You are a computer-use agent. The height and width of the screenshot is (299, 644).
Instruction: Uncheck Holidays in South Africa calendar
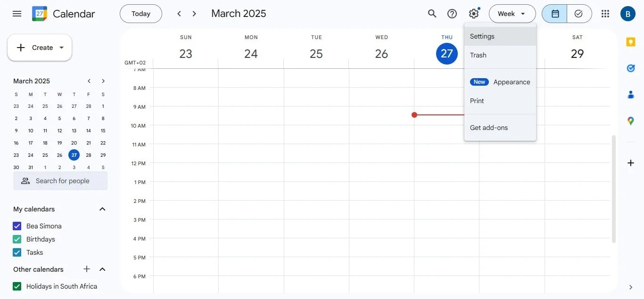[x=17, y=286]
